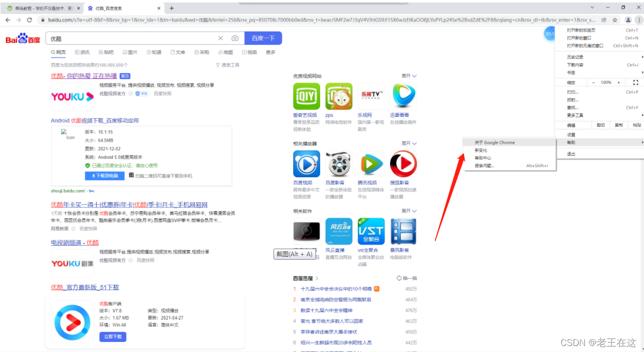Open the pps app icon
This screenshot has width=644, height=352.
[338, 96]
